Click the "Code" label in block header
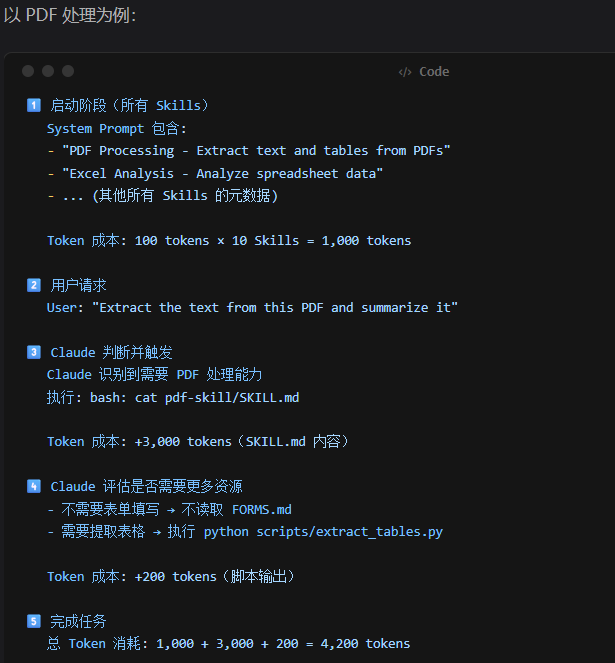The image size is (615, 663). tap(434, 72)
